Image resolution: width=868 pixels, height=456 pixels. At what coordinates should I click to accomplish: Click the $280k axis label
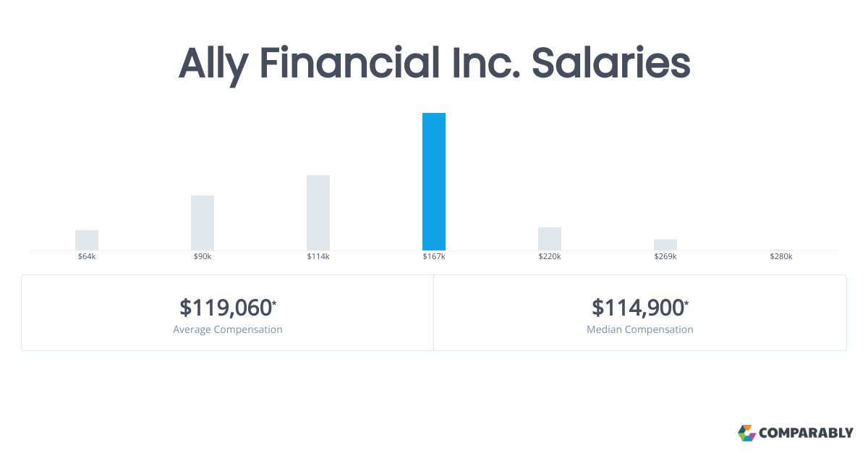[x=781, y=257]
